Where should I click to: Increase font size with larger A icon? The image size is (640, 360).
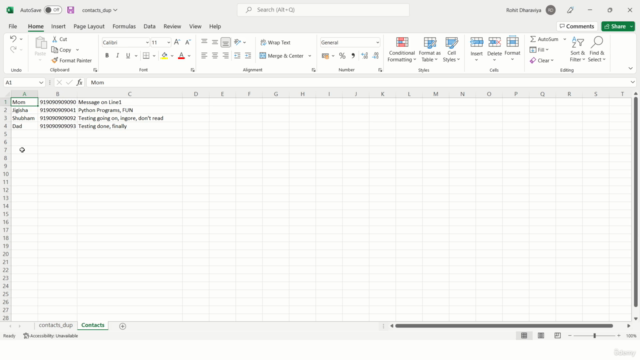(177, 42)
